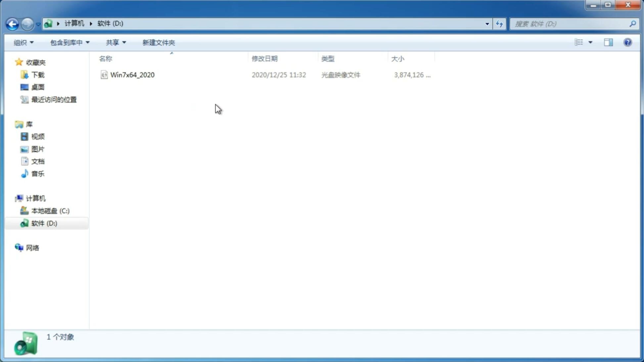Click the 文档 library folder
644x362 pixels.
click(x=37, y=161)
